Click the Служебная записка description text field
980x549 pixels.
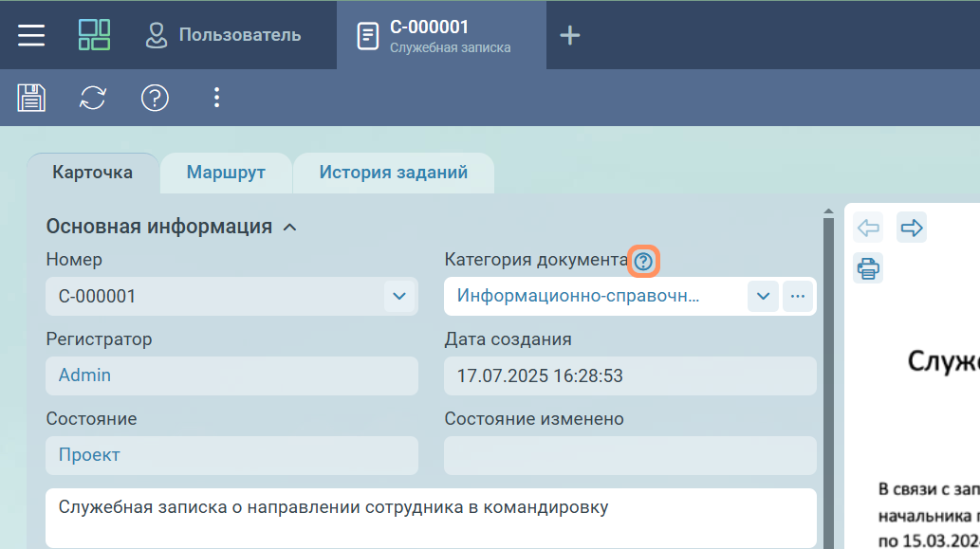[x=431, y=517]
